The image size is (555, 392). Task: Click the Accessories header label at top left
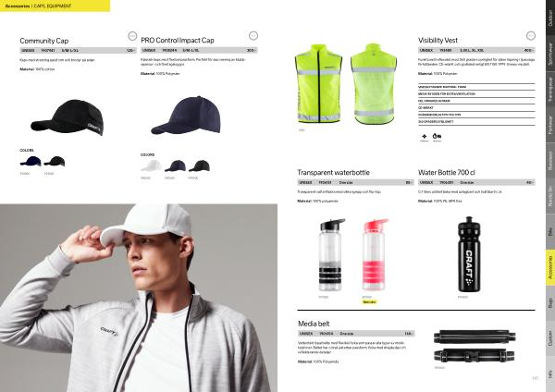(18, 6)
